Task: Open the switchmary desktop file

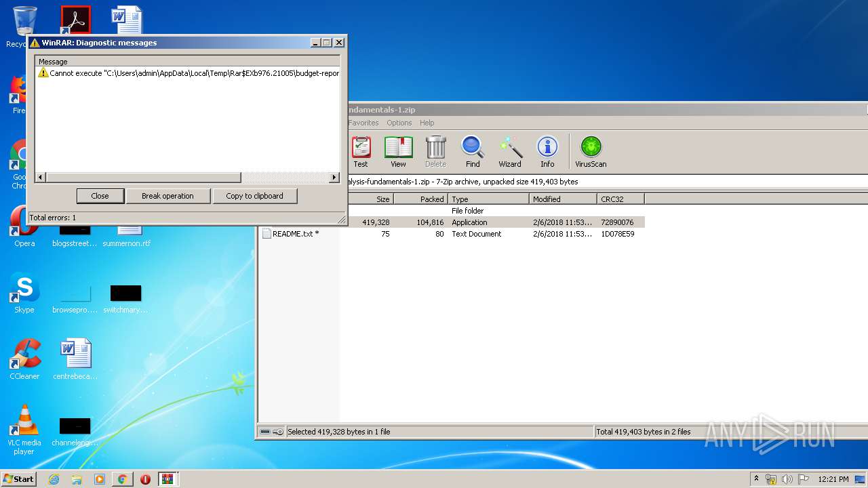Action: coord(125,298)
